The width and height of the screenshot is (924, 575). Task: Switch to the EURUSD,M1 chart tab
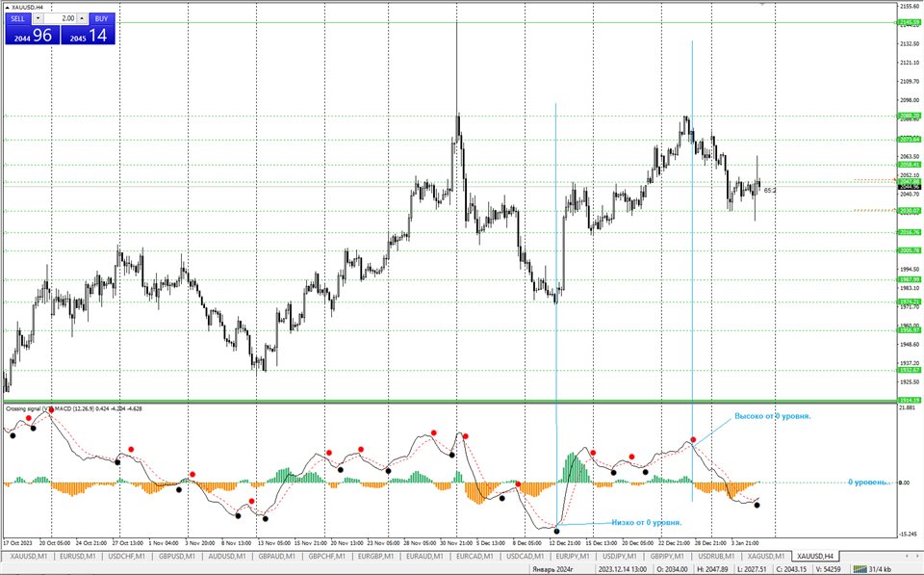point(78,556)
